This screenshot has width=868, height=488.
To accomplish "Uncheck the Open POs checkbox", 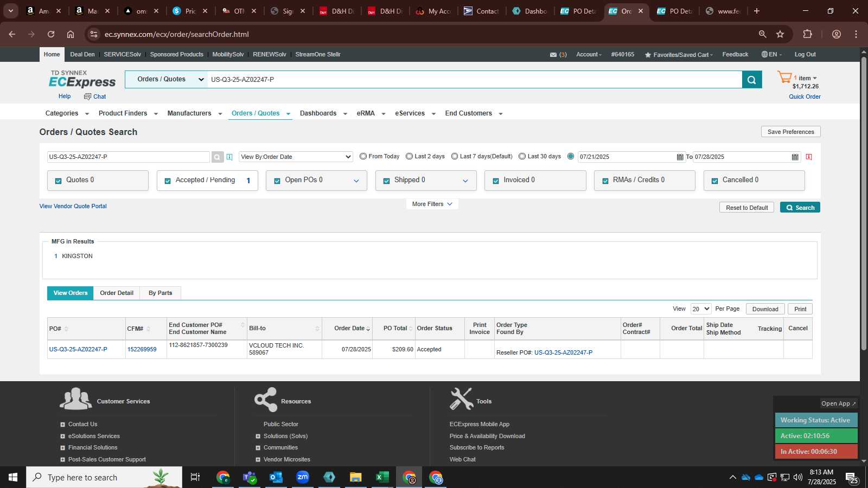I will [277, 181].
